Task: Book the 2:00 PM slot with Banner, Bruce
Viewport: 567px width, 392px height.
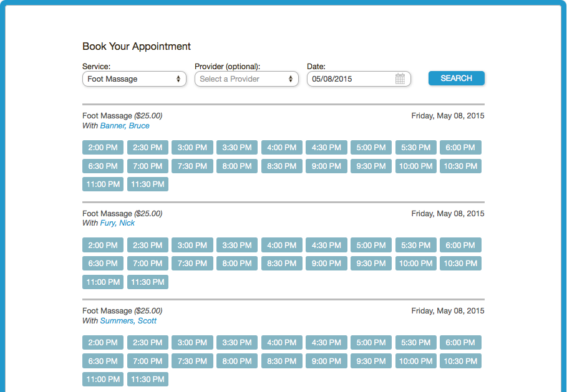Action: click(x=102, y=147)
